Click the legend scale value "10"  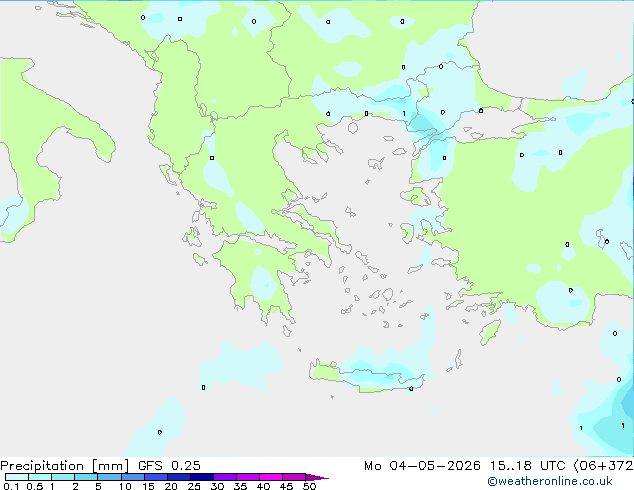point(125,486)
